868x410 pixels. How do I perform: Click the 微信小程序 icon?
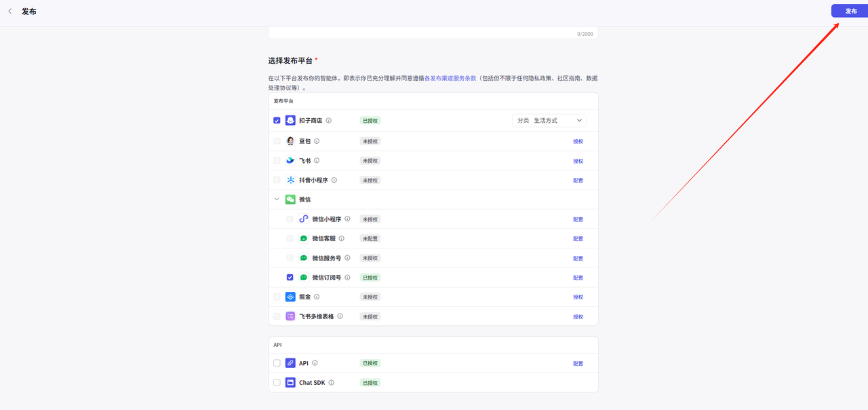tap(304, 219)
